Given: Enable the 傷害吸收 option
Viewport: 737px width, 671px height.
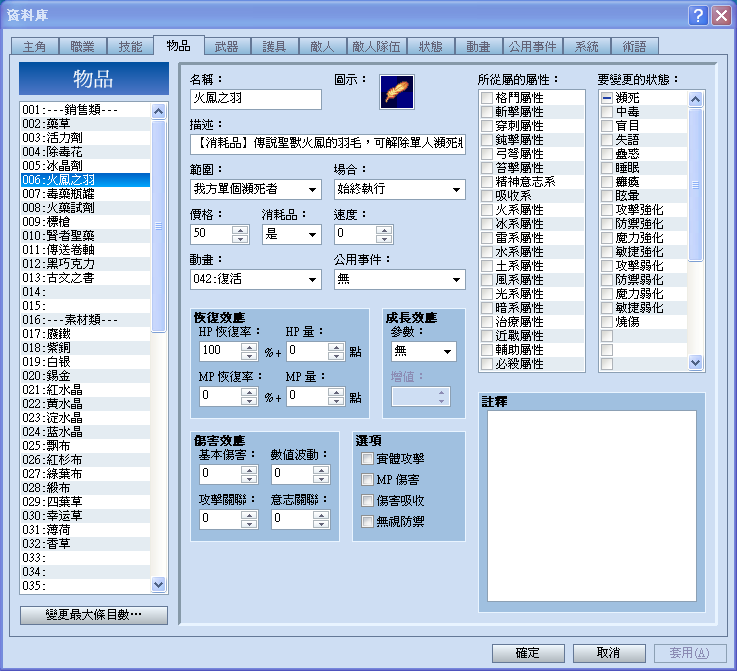Looking at the screenshot, I should pos(367,500).
